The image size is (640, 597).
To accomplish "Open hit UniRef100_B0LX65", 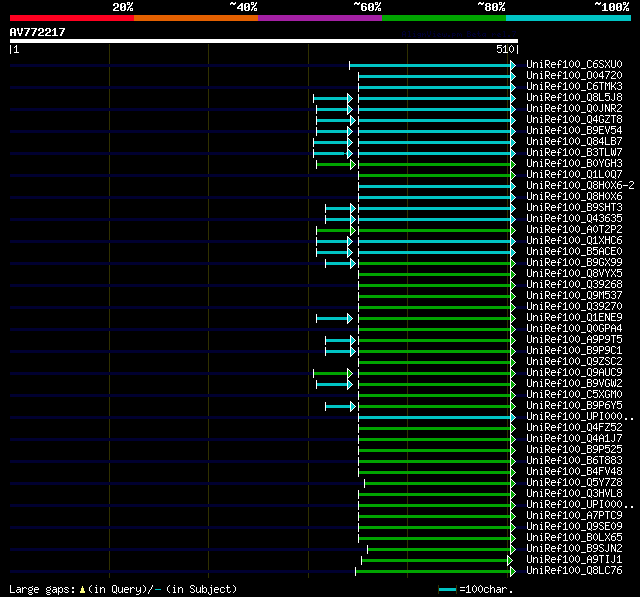I will [x=574, y=538].
